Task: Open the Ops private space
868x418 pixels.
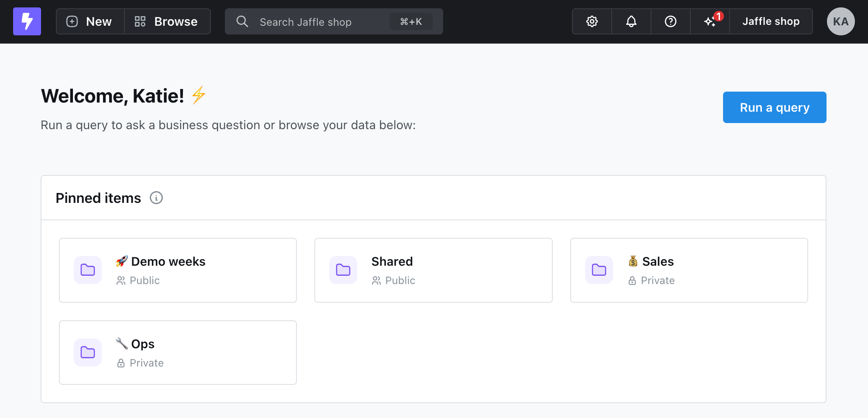Action: tap(143, 344)
